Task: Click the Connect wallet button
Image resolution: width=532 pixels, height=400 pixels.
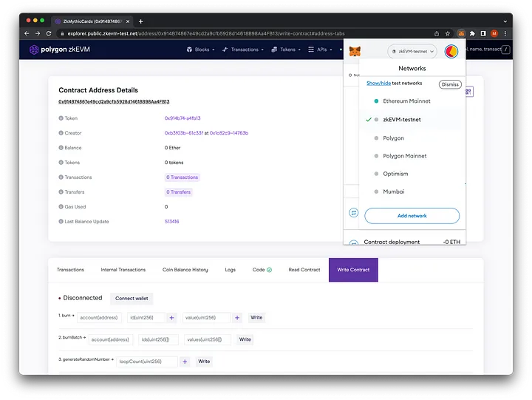Action: [132, 299]
